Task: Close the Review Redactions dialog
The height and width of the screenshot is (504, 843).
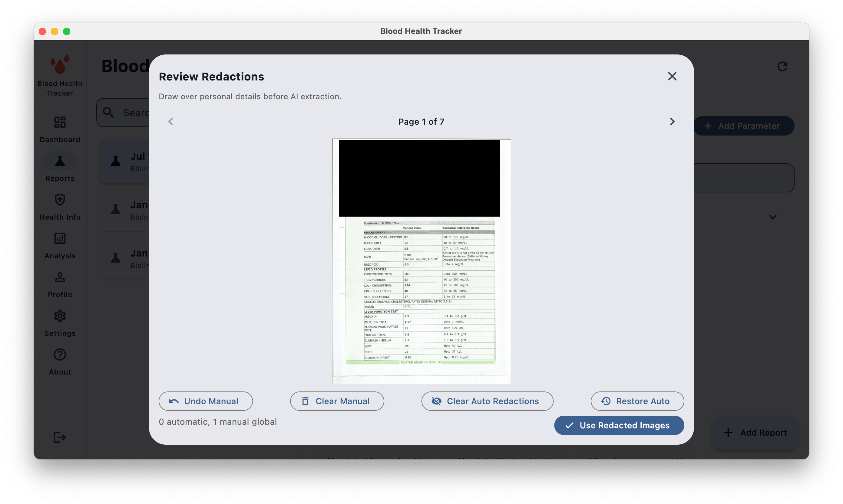Action: click(672, 76)
